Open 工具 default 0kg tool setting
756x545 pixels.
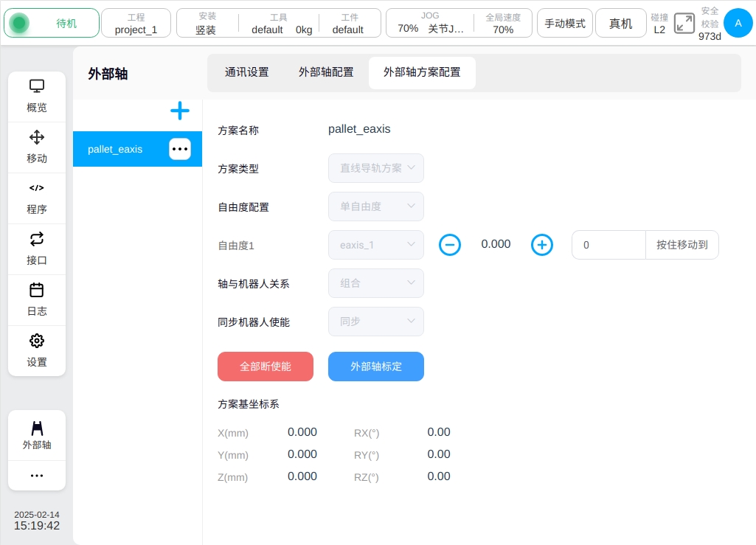click(x=279, y=23)
